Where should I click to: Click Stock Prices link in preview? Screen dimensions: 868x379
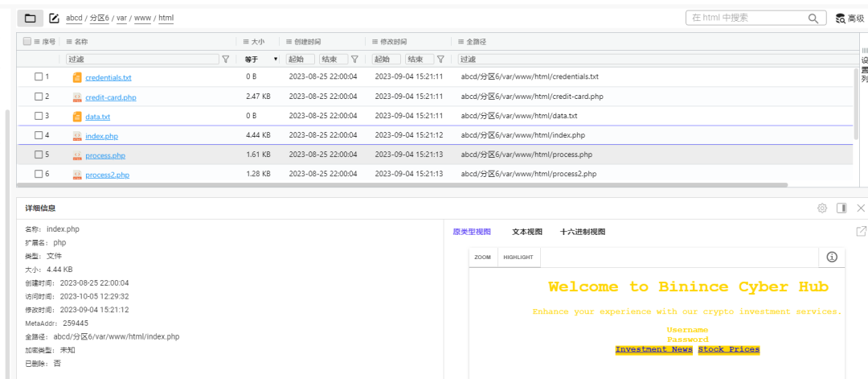tap(728, 349)
